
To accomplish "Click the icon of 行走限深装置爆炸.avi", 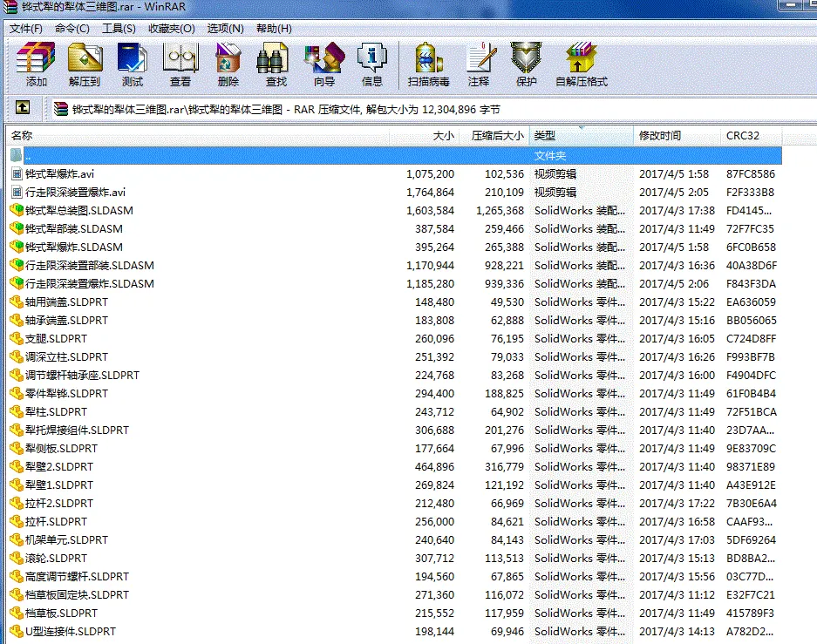I will [x=17, y=192].
